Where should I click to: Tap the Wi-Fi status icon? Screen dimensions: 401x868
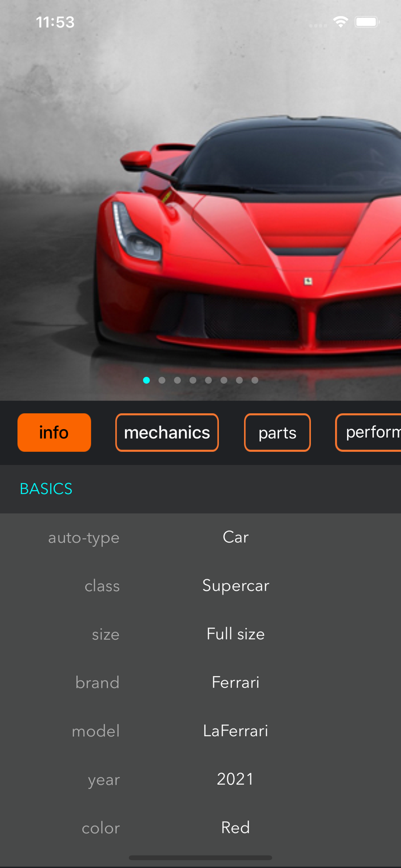pyautogui.click(x=341, y=22)
